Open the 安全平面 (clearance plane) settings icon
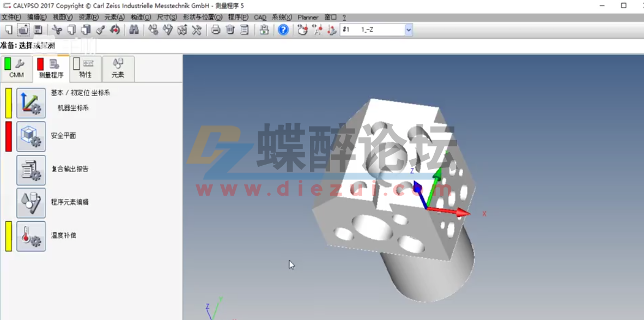 coord(31,137)
